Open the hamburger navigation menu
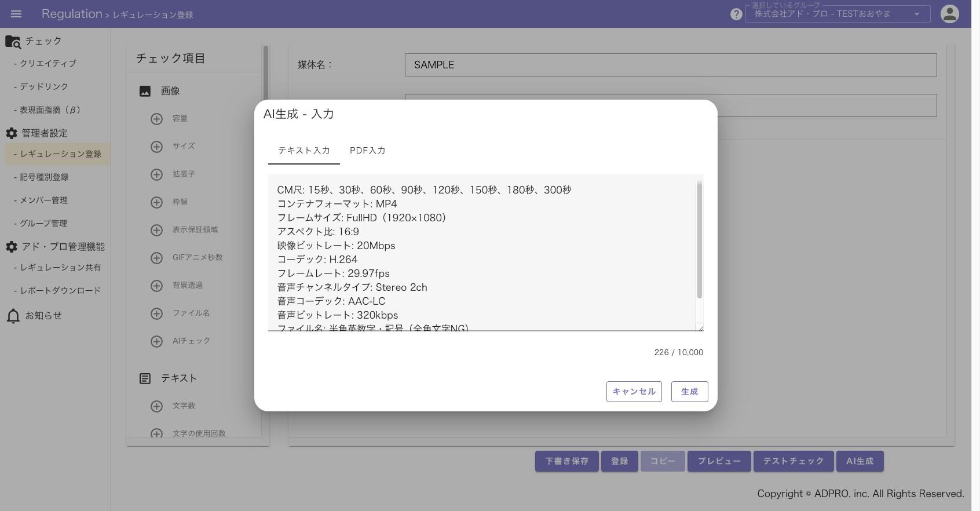Viewport: 980px width, 511px height. (x=16, y=14)
